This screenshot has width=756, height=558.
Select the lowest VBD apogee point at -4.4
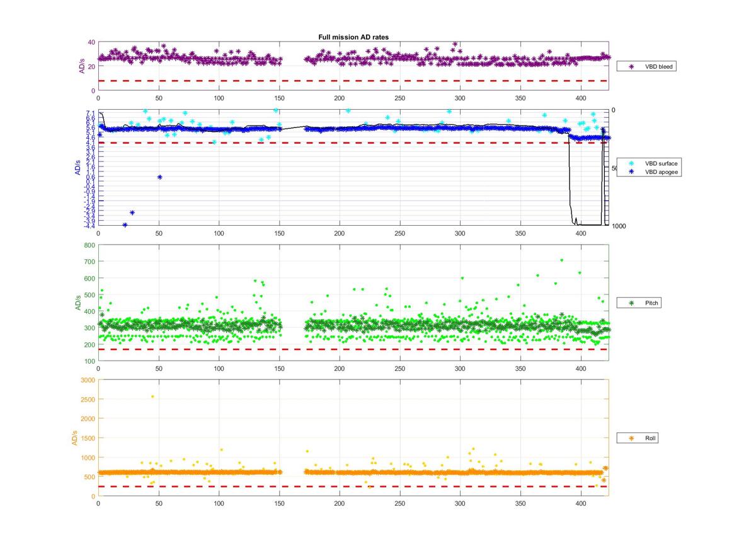tap(125, 225)
